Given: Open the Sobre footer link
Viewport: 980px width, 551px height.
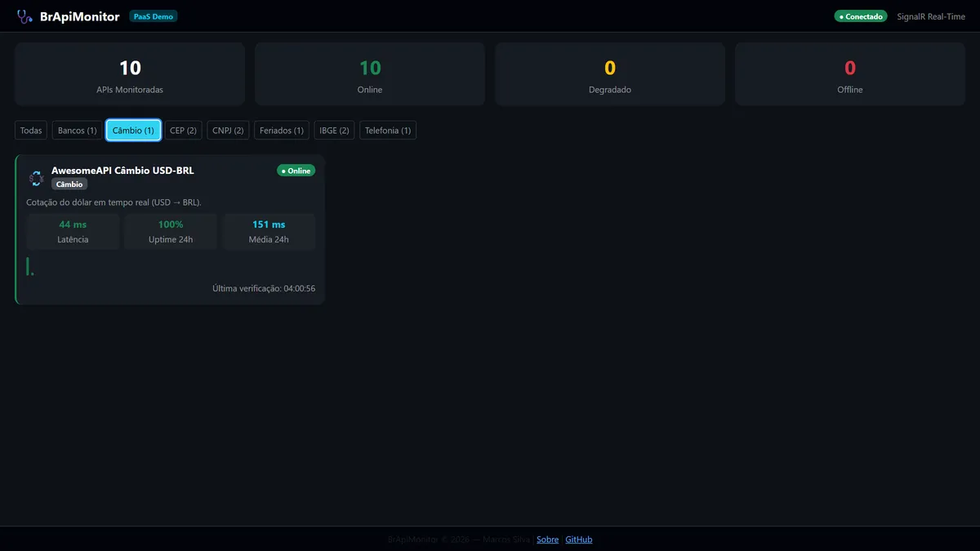Looking at the screenshot, I should [548, 540].
